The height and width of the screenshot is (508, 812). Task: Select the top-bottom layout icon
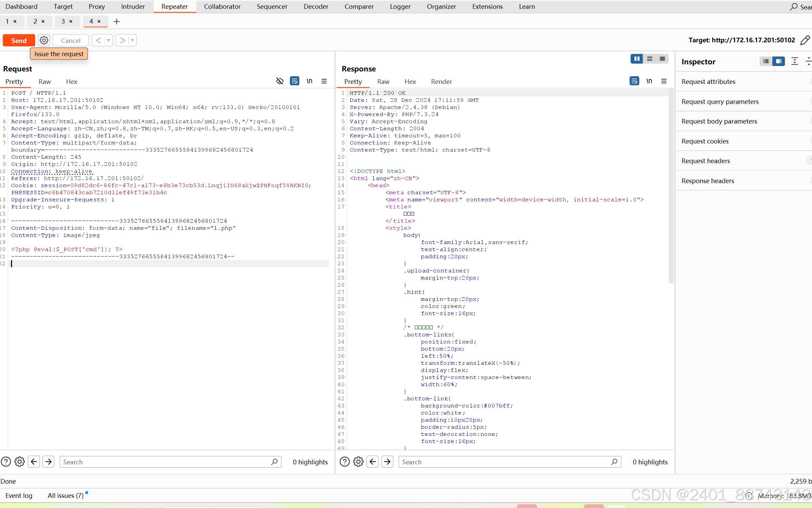click(x=649, y=59)
